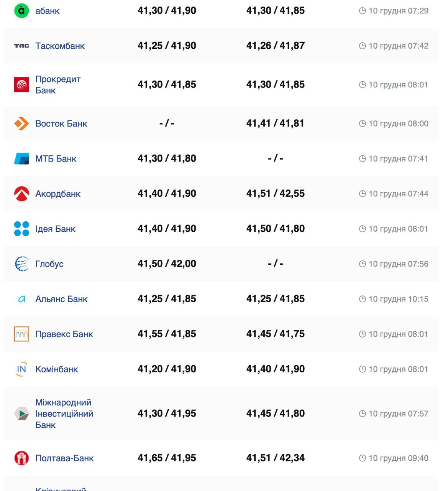The height and width of the screenshot is (491, 448).
Task: Open the Таскомбанк link
Action: tap(60, 46)
